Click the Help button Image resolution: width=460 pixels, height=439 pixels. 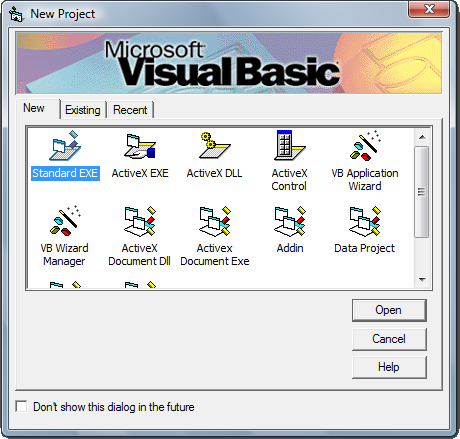[x=389, y=367]
